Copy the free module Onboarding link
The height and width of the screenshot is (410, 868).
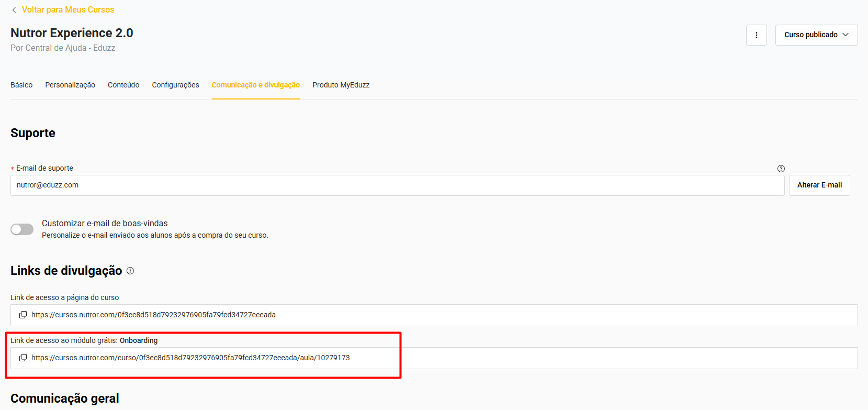[23, 358]
